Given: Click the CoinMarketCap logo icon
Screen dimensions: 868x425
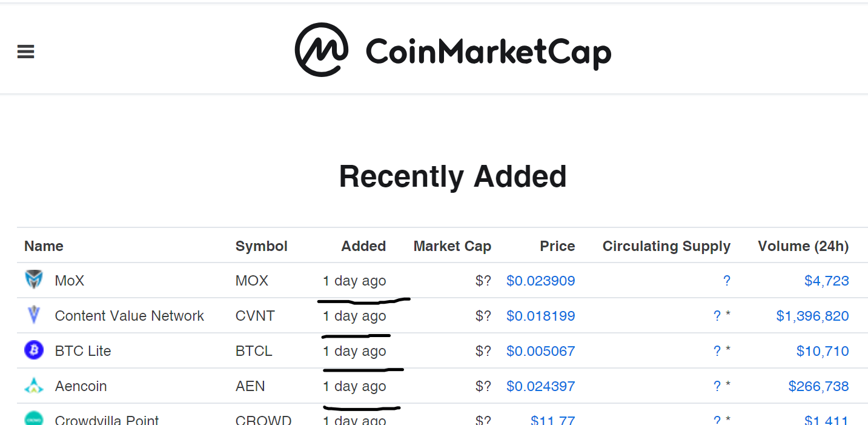Looking at the screenshot, I should (321, 50).
